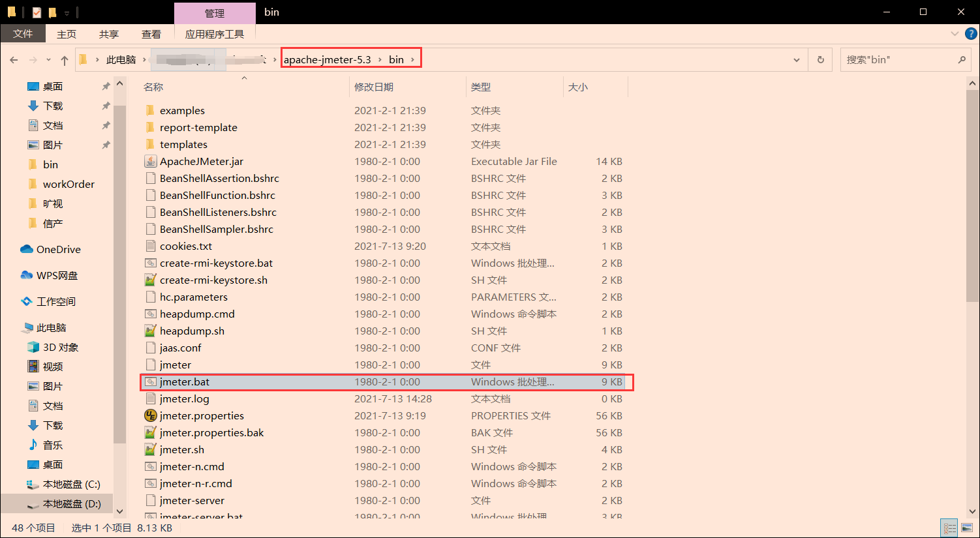
Task: Open the templates folder
Action: point(183,144)
